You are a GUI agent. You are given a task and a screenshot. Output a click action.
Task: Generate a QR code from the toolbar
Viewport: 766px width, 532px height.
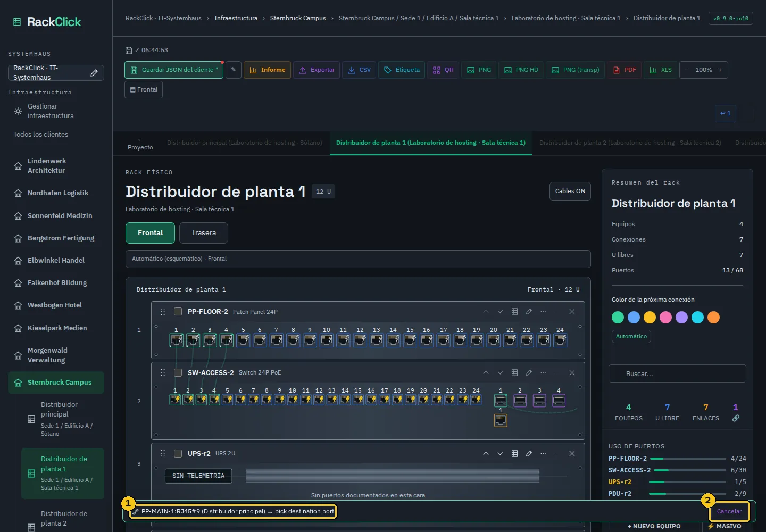pos(443,70)
